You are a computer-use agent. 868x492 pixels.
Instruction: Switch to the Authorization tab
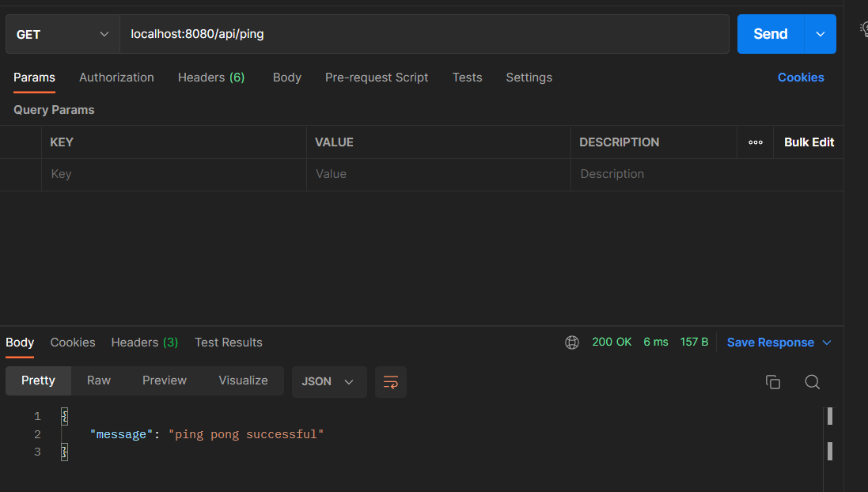[116, 78]
